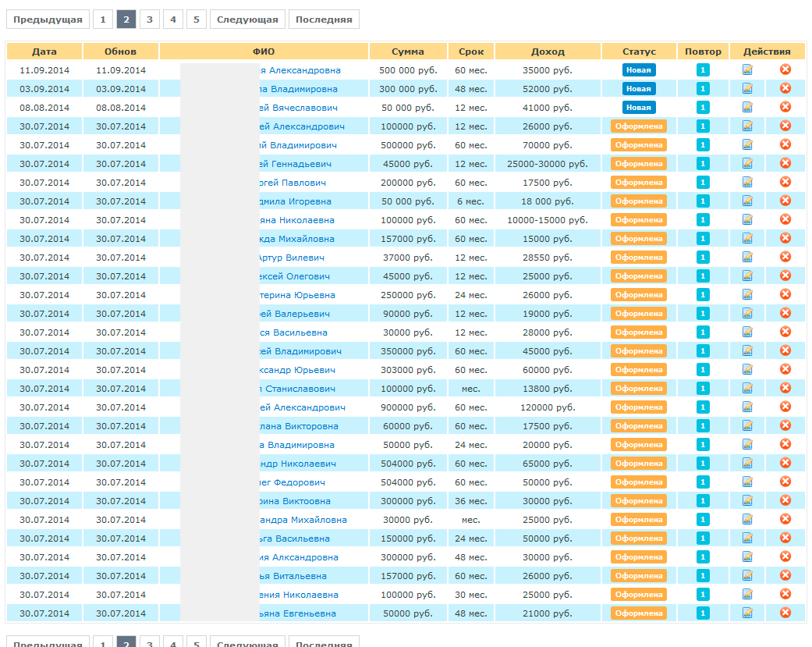Delete the row with income 18 000 руб.

(x=785, y=201)
